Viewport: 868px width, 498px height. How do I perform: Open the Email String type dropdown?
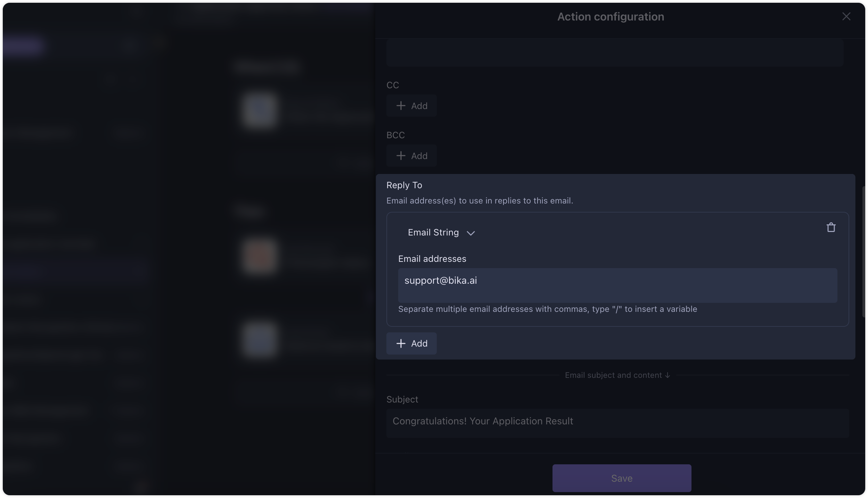[x=441, y=232]
